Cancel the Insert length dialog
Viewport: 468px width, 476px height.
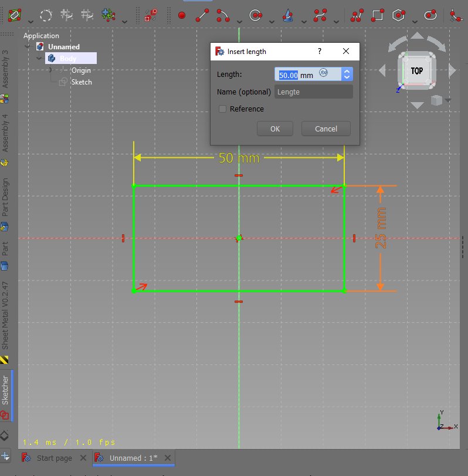(325, 129)
